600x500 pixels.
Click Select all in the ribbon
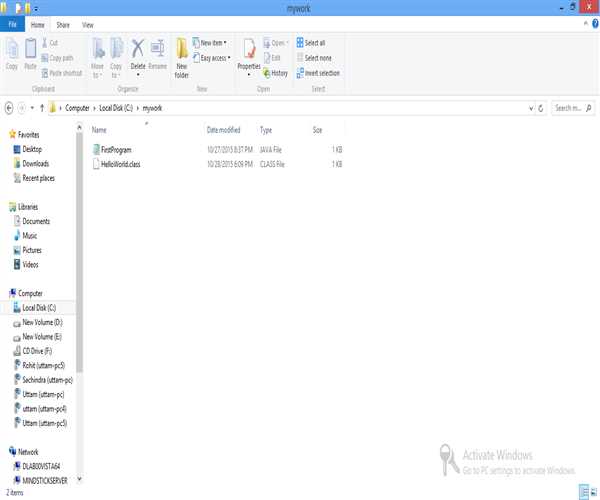(x=314, y=43)
